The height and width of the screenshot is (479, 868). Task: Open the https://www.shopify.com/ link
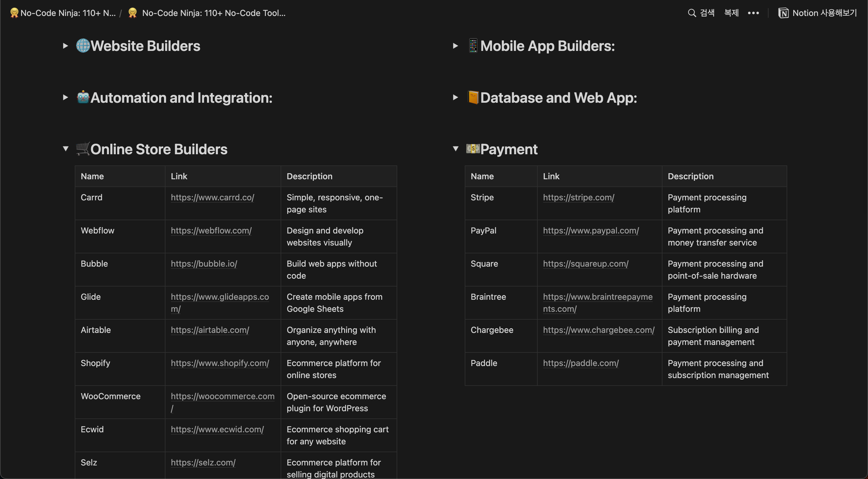coord(220,363)
